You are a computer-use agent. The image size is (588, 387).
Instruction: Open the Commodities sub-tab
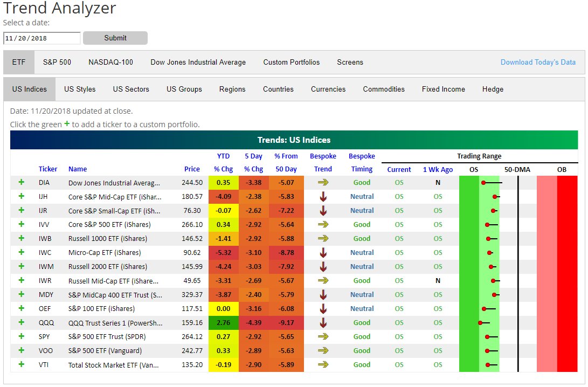tap(384, 89)
